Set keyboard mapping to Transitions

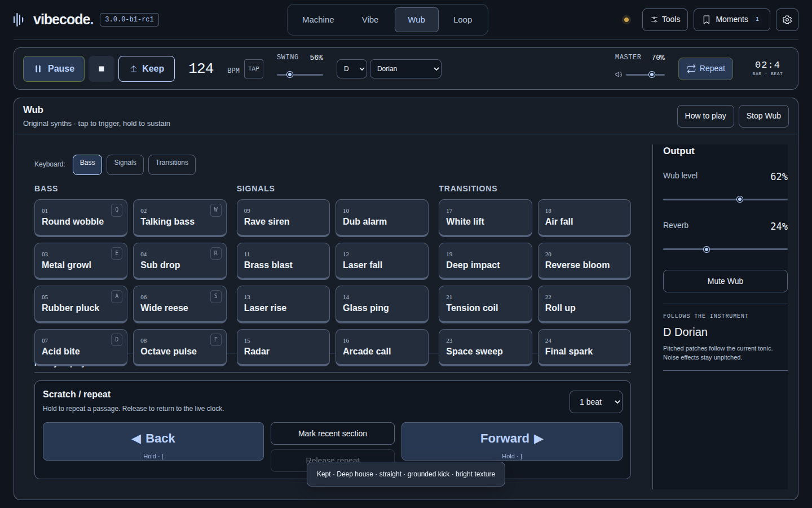coord(172,164)
